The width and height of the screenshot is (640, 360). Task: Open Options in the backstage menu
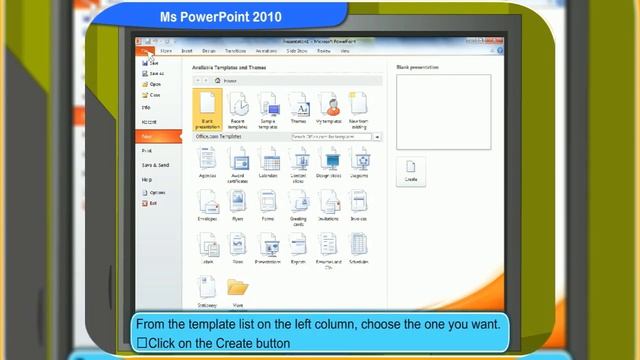coord(153,193)
